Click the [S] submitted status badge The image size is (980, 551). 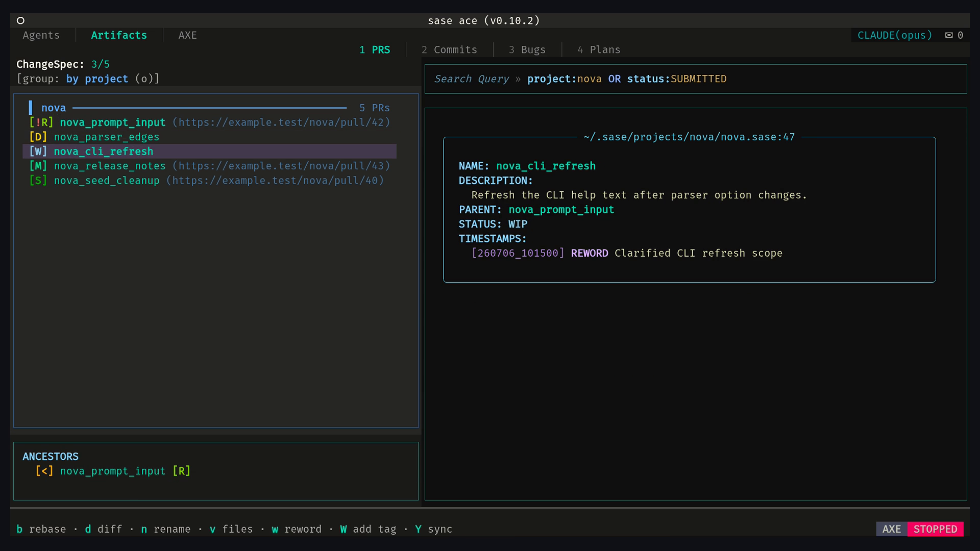point(38,181)
